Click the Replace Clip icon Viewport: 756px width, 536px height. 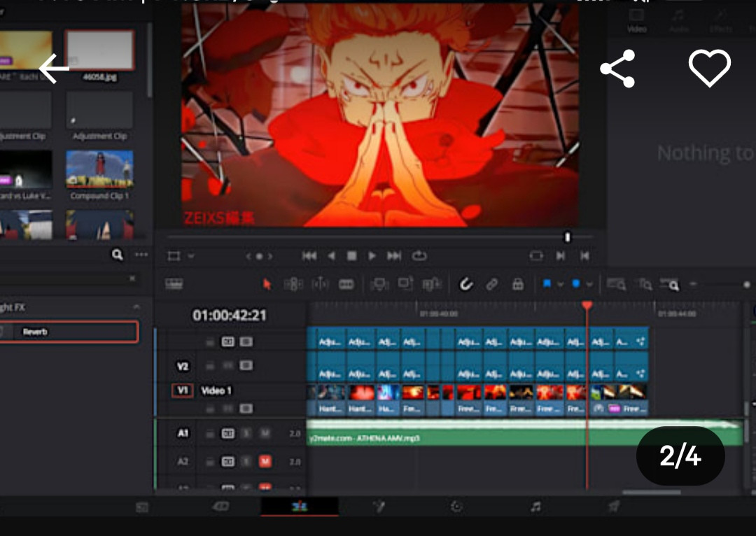click(x=431, y=284)
